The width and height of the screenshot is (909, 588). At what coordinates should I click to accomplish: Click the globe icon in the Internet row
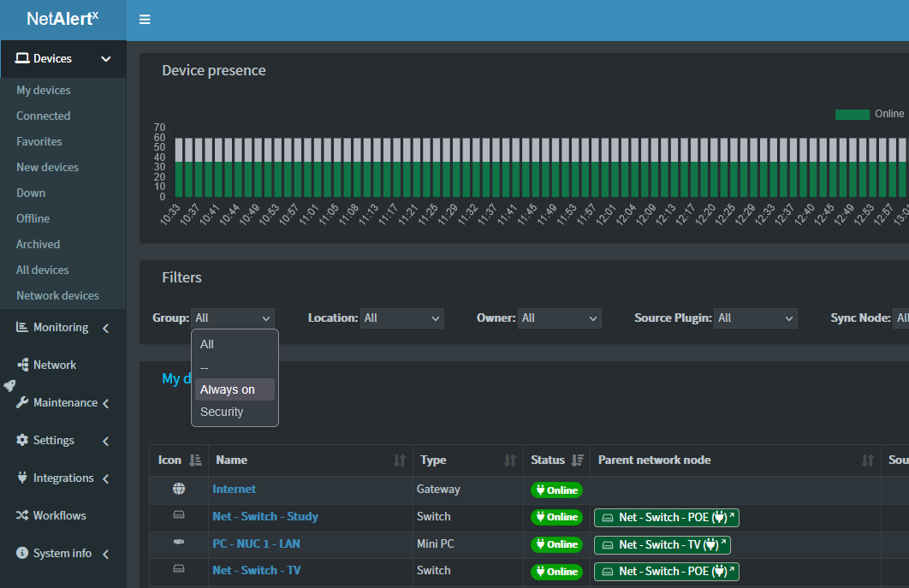point(179,490)
